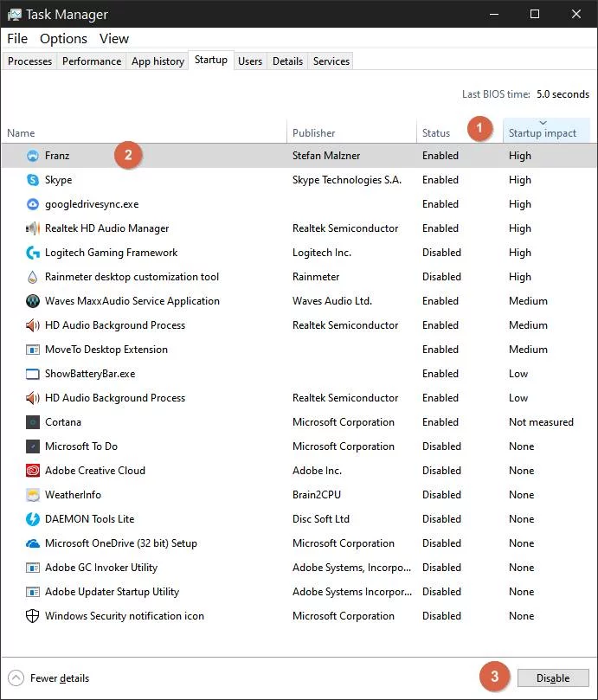
Task: Switch to the Users tab
Action: (250, 61)
